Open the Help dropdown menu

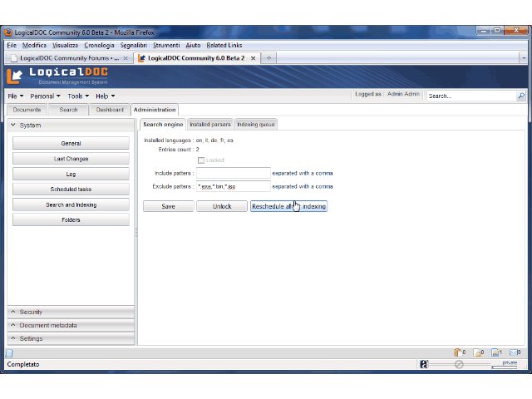(x=106, y=96)
